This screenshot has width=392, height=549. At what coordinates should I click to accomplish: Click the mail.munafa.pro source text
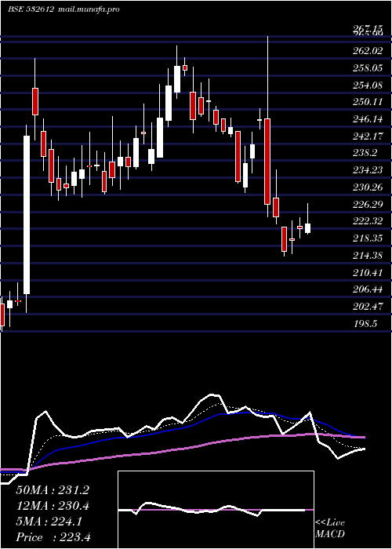88,9
